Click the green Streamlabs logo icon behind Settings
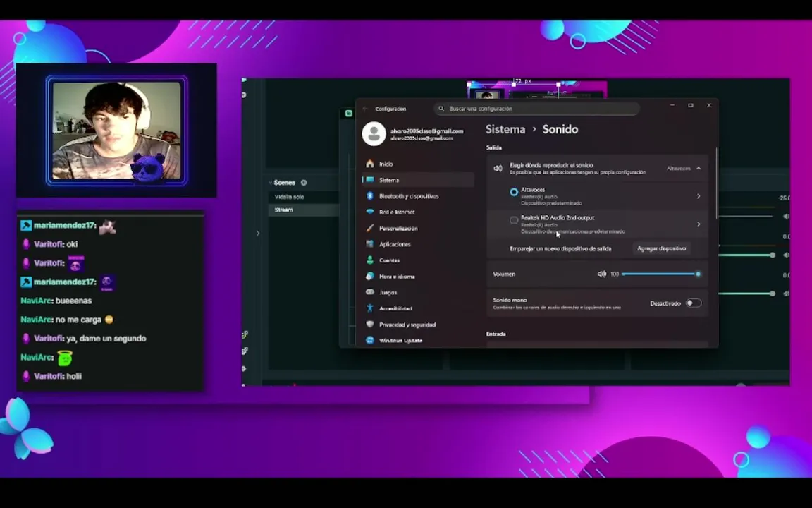The height and width of the screenshot is (508, 812). point(348,113)
